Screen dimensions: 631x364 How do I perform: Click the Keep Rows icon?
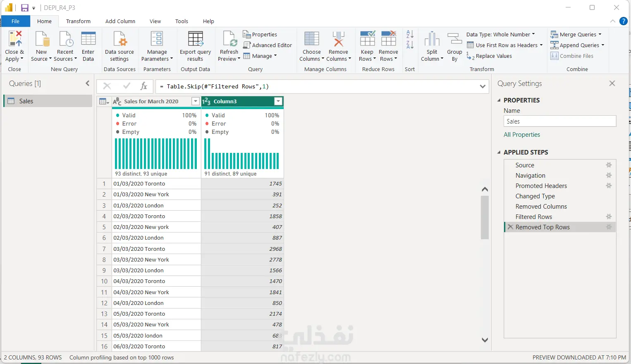[367, 39]
